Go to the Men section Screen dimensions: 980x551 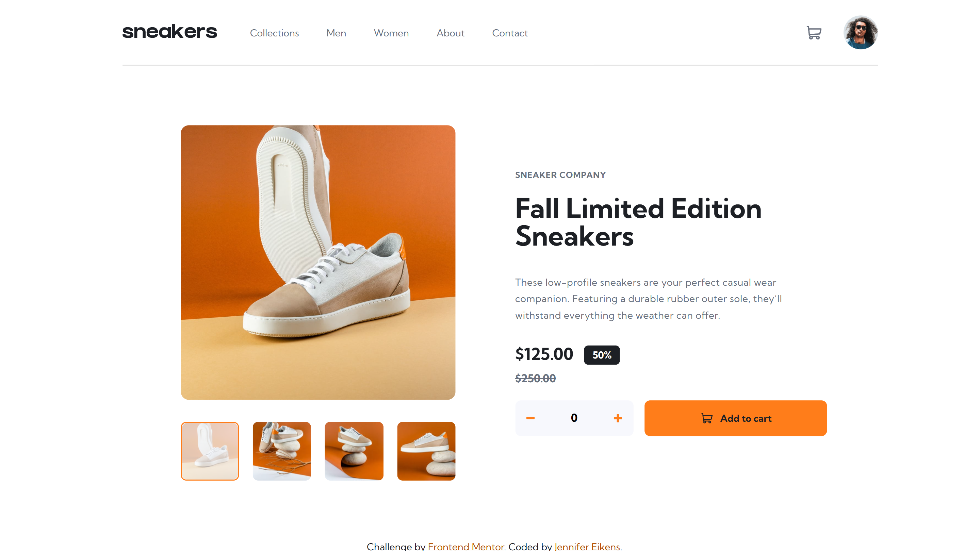[x=336, y=33]
